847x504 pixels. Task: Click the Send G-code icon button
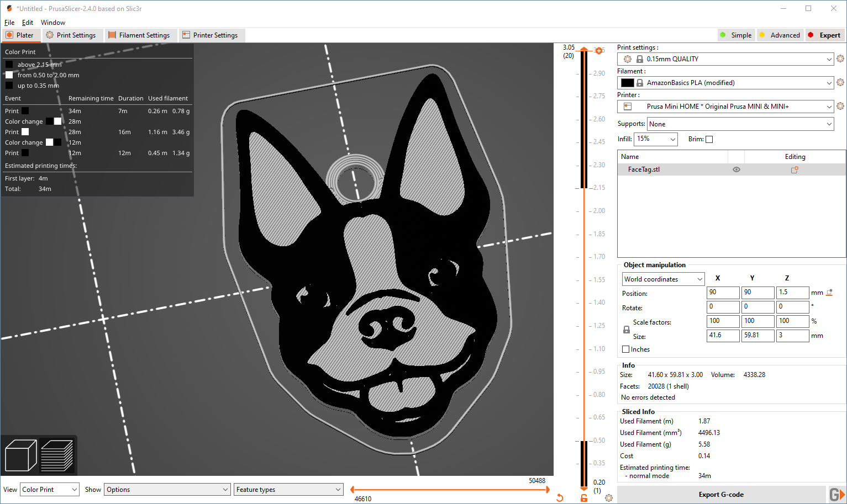[x=837, y=495]
